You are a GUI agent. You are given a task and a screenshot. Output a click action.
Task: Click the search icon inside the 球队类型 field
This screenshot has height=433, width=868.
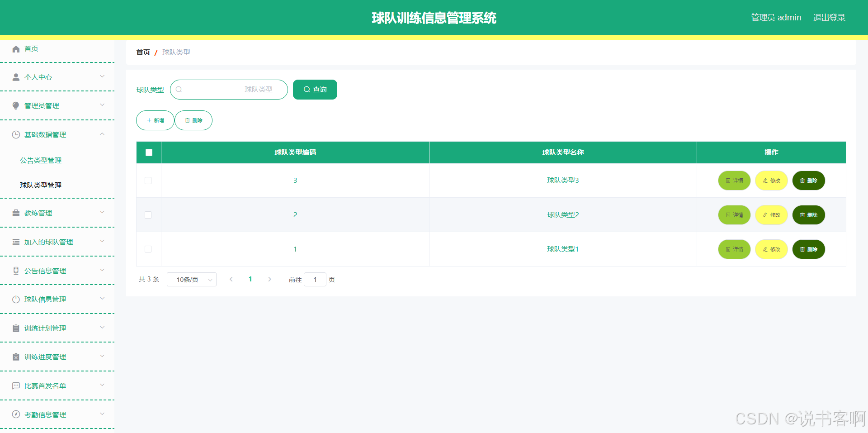[x=179, y=90]
